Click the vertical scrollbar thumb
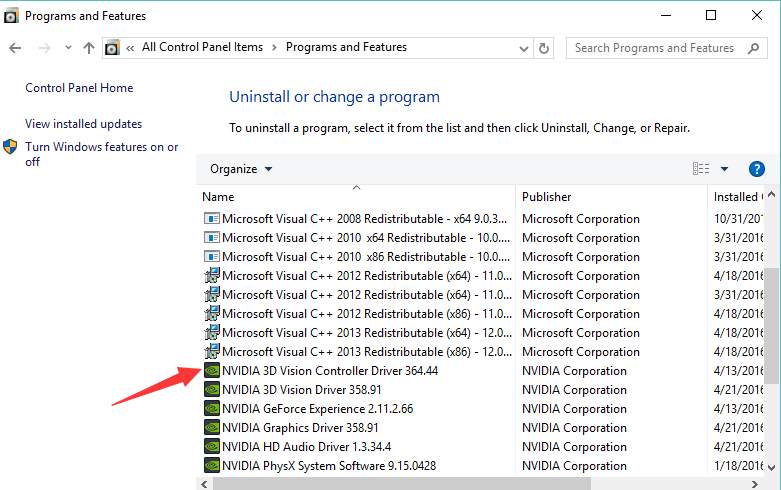 [772, 326]
